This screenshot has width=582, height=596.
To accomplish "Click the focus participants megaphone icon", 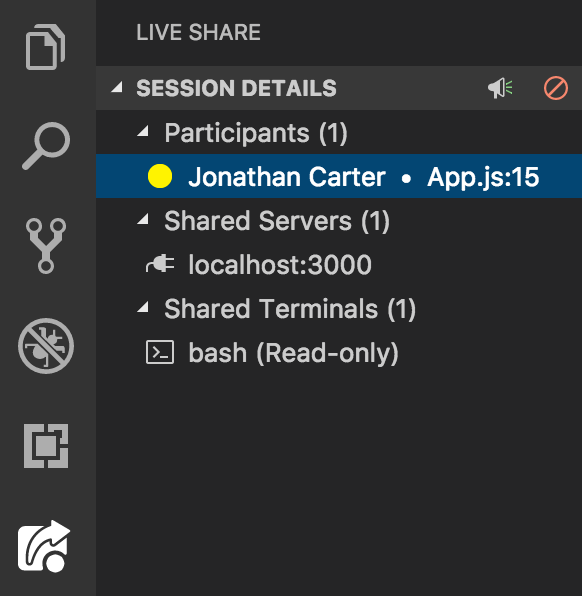I will point(500,88).
